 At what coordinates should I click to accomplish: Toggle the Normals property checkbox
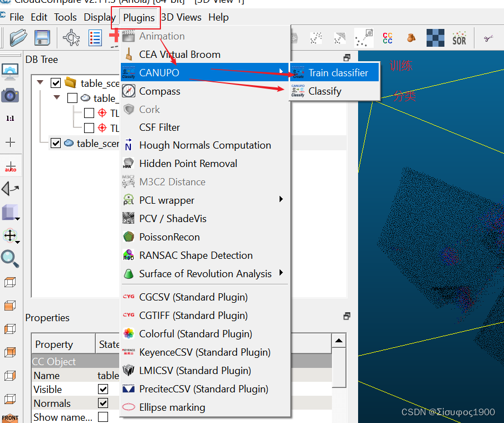103,403
